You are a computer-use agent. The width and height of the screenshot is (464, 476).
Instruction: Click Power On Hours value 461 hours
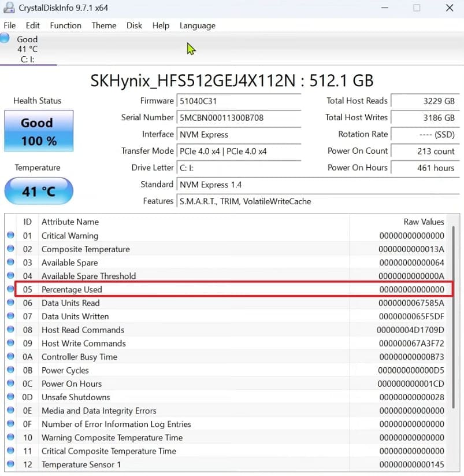425,168
